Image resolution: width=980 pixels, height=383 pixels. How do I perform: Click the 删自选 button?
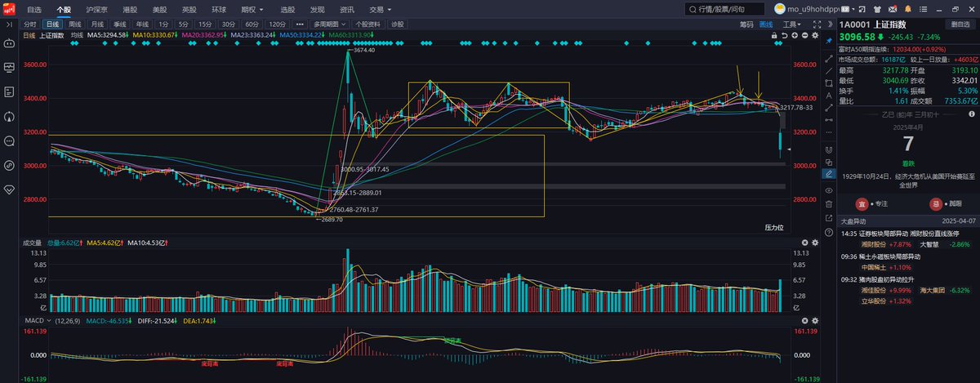click(961, 24)
